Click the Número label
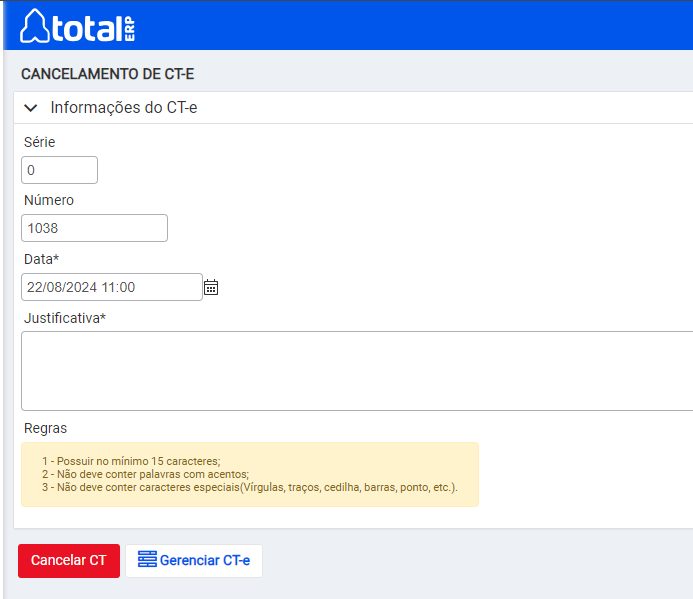This screenshot has width=693, height=599. tap(49, 200)
